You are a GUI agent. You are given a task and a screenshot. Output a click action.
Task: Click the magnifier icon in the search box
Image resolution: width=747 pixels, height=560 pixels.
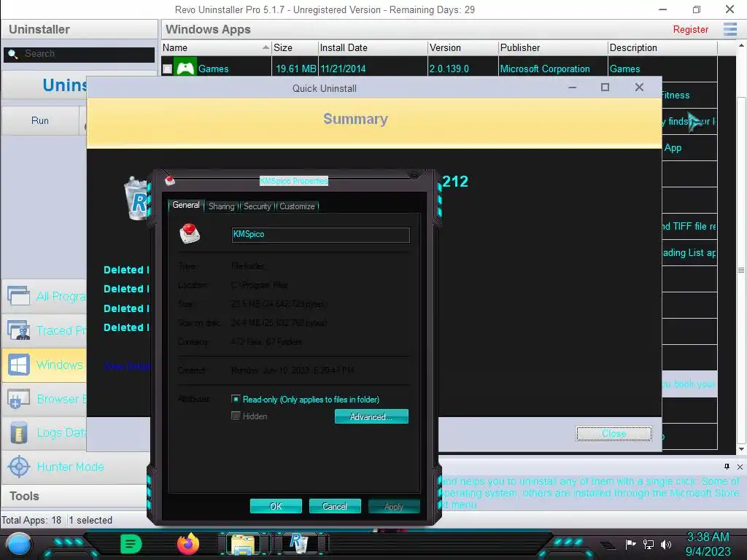tap(13, 54)
